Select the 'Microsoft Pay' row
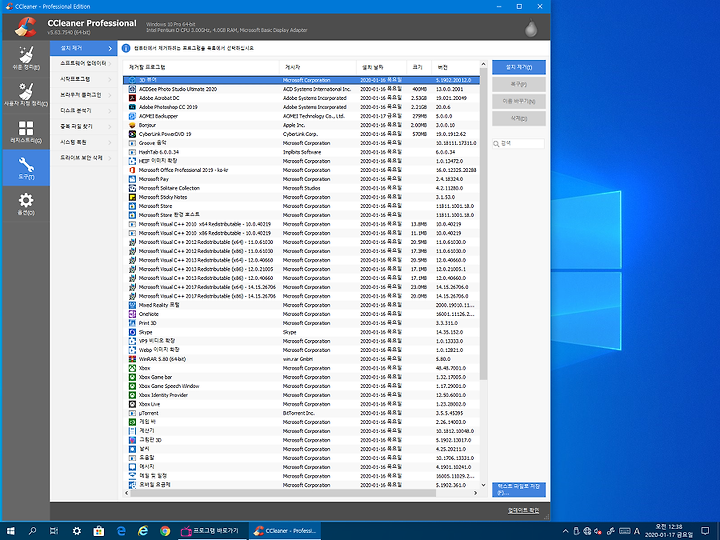Screen dimensions: 720x540 click(302, 179)
